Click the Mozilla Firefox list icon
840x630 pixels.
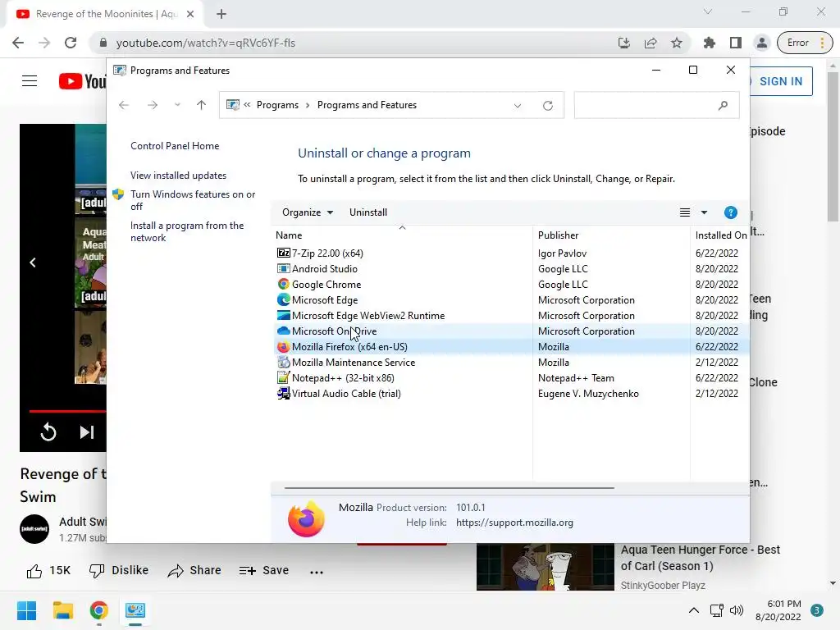[x=283, y=347]
